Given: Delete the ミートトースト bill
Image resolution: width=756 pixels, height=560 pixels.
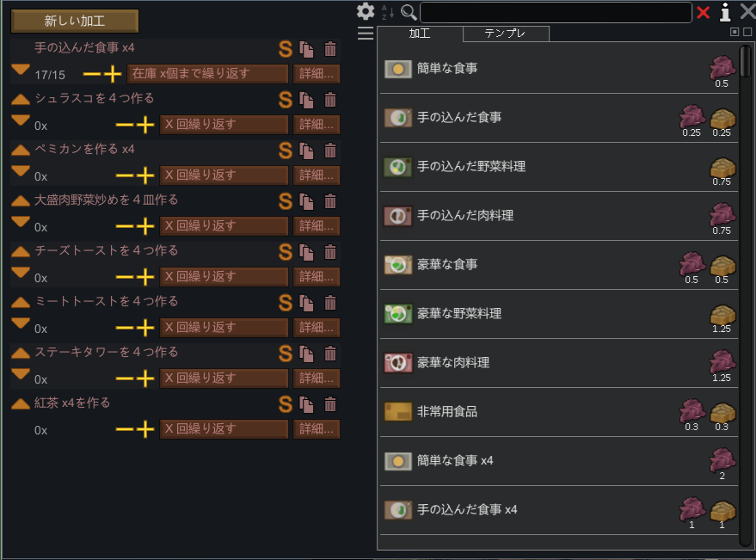Looking at the screenshot, I should (x=330, y=303).
